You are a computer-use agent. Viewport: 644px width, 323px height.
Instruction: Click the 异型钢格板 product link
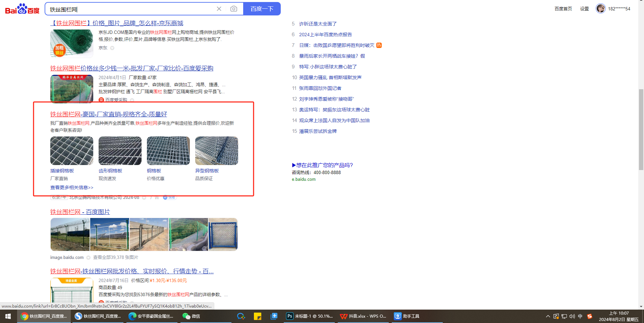tap(207, 171)
